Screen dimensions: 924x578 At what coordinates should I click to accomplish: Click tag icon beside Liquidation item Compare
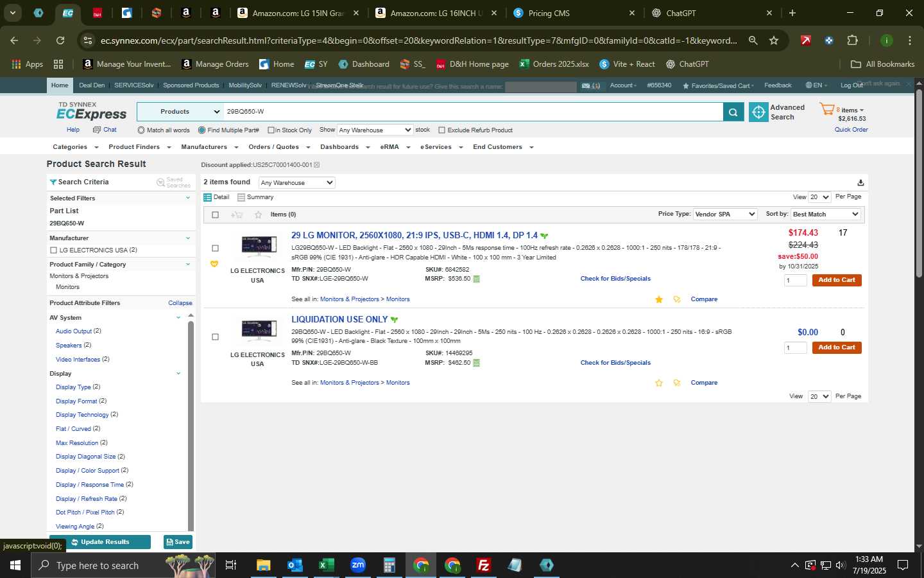click(677, 383)
